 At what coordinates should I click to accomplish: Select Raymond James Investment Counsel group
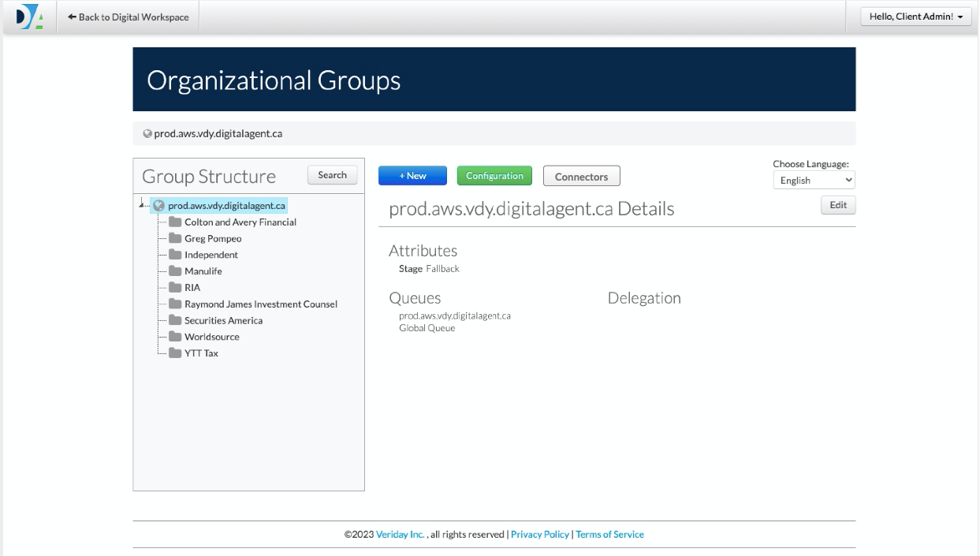(261, 304)
